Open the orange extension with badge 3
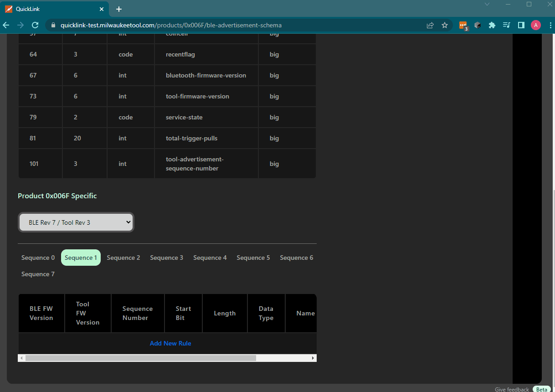555x392 pixels. [x=463, y=26]
